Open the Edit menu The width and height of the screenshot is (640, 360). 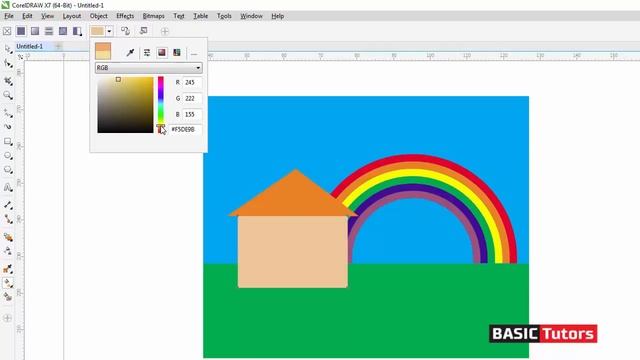click(x=27, y=16)
